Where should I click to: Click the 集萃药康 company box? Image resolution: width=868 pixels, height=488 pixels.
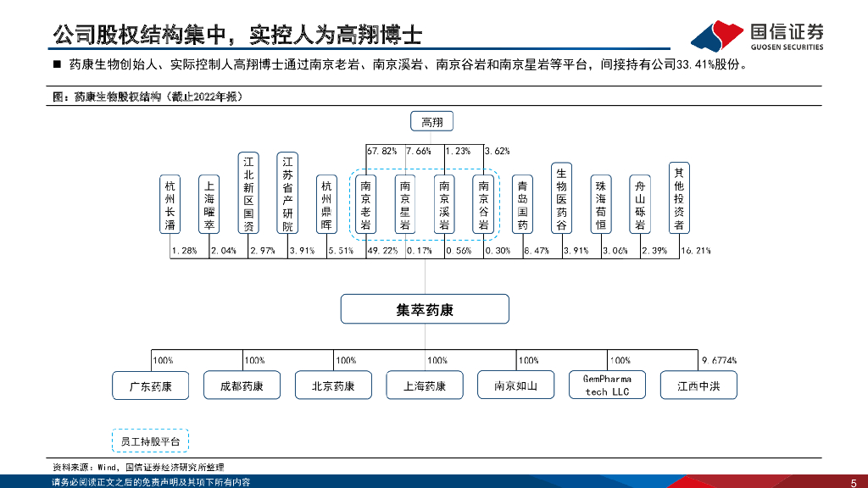pos(425,309)
